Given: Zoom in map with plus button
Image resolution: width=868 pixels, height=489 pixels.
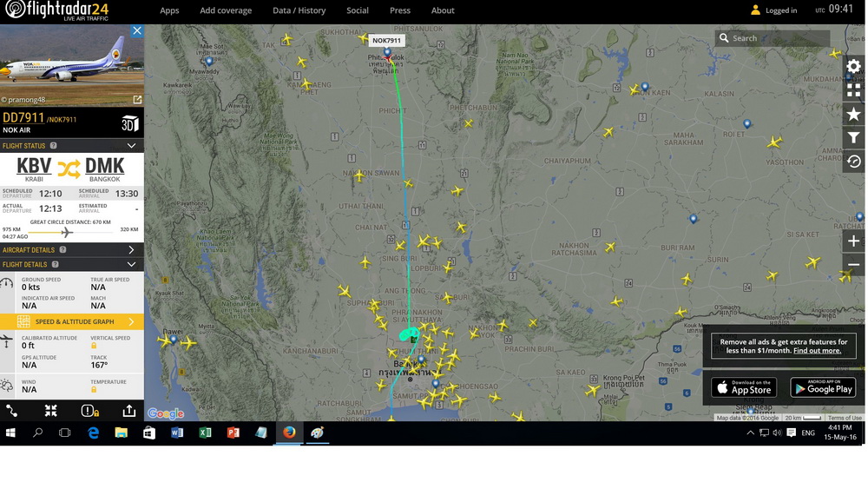Looking at the screenshot, I should point(853,241).
